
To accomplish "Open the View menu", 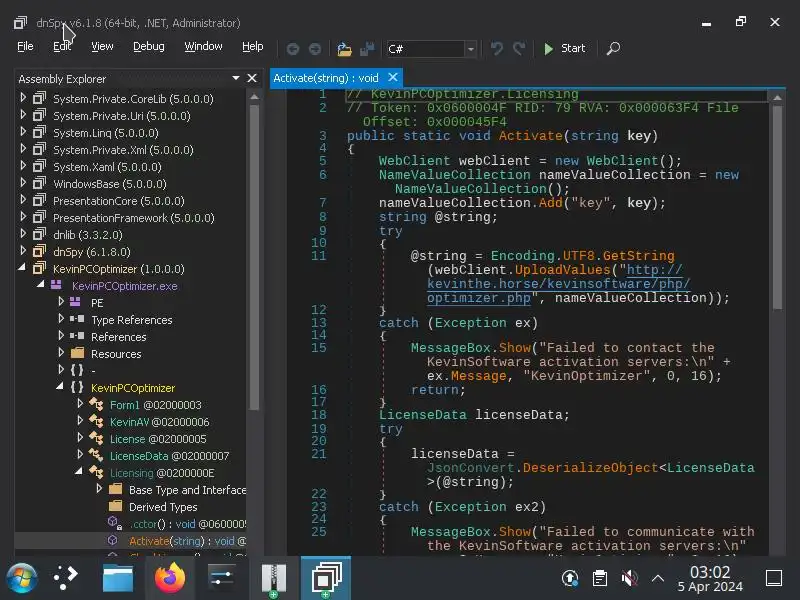I will click(102, 46).
